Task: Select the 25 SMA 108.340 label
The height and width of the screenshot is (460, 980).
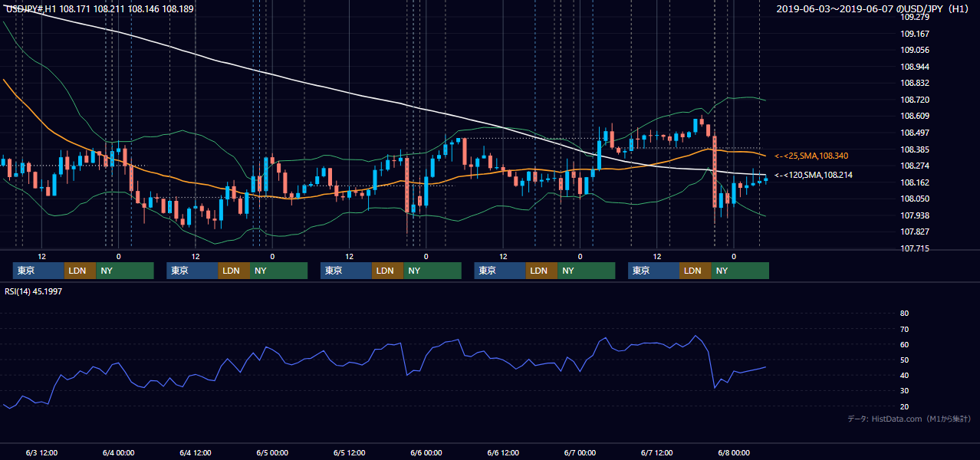Action: coord(811,156)
